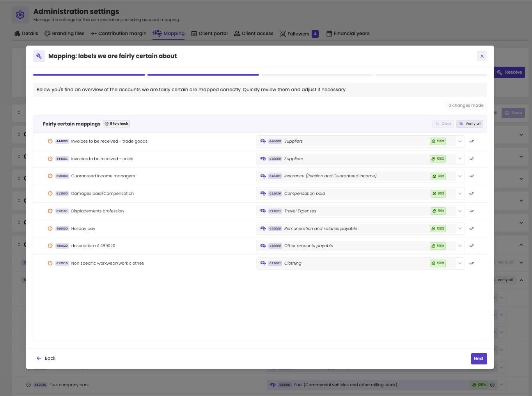This screenshot has width=532, height=396.
Task: Click the status icon beside Non specific workwear
Action: click(x=50, y=263)
